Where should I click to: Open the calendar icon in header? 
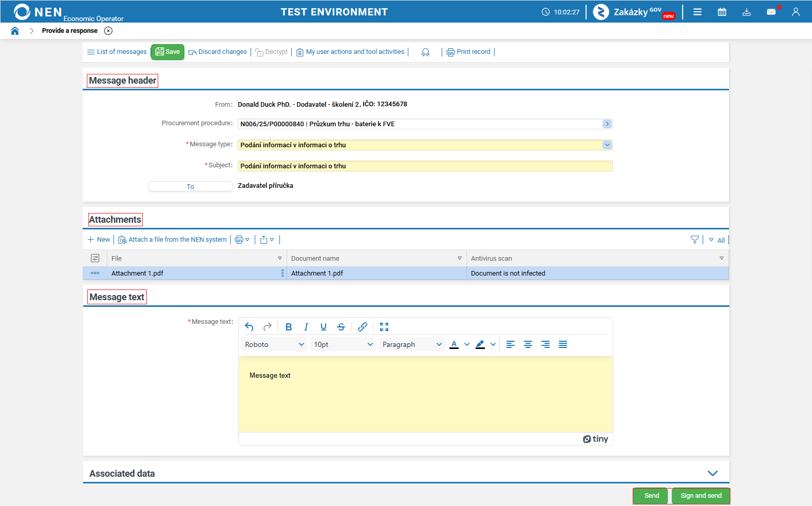(x=722, y=12)
